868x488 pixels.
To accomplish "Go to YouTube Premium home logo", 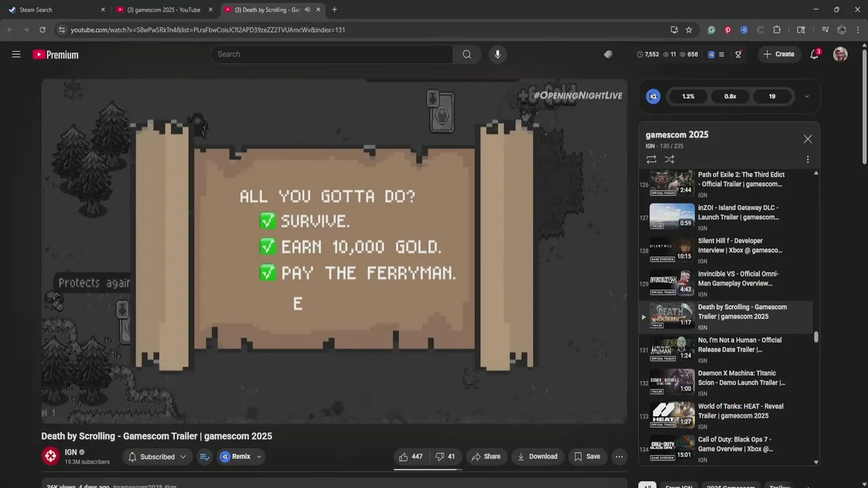I will pos(56,55).
